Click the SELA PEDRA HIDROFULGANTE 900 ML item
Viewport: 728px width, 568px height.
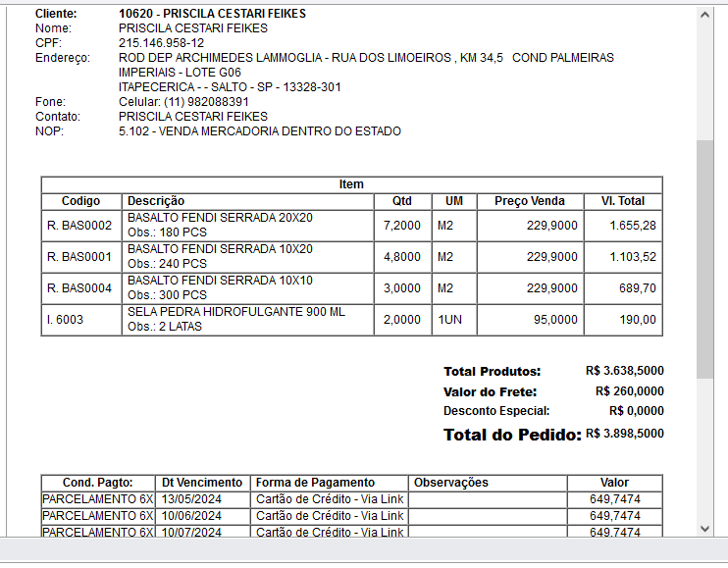coord(236,312)
